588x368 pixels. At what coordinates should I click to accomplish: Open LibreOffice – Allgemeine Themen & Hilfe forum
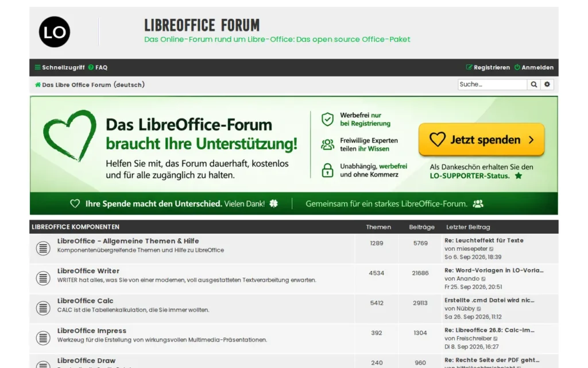click(x=128, y=241)
